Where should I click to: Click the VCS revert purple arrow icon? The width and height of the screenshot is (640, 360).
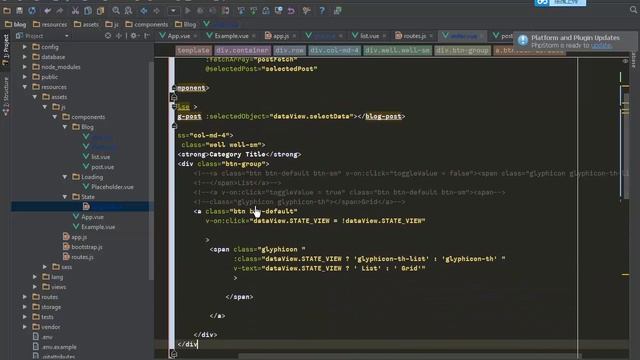point(291,11)
